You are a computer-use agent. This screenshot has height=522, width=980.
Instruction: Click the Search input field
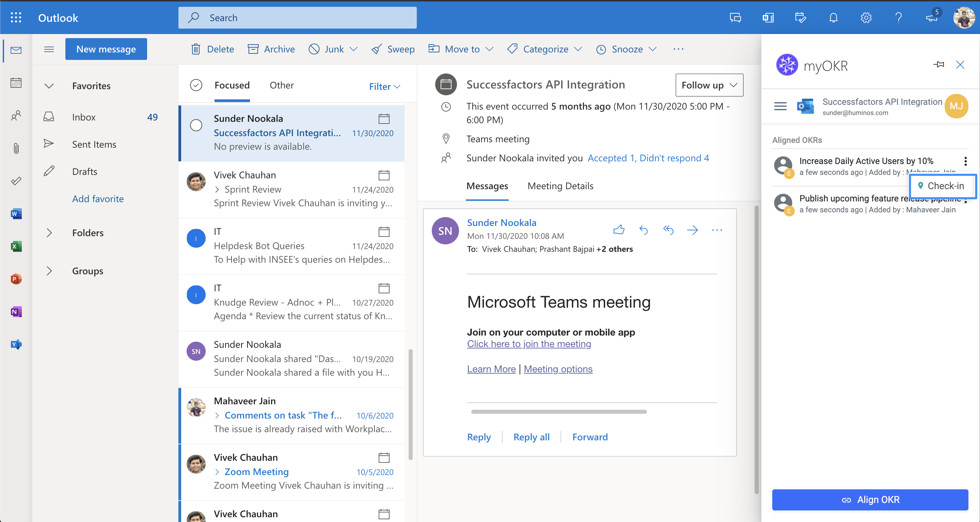pyautogui.click(x=298, y=17)
